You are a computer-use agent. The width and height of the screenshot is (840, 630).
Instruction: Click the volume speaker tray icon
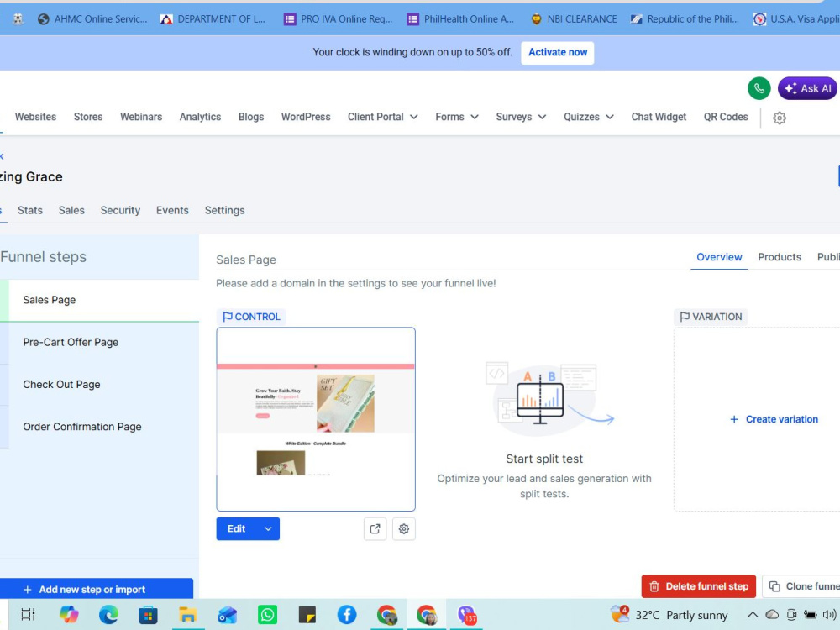pyautogui.click(x=829, y=615)
